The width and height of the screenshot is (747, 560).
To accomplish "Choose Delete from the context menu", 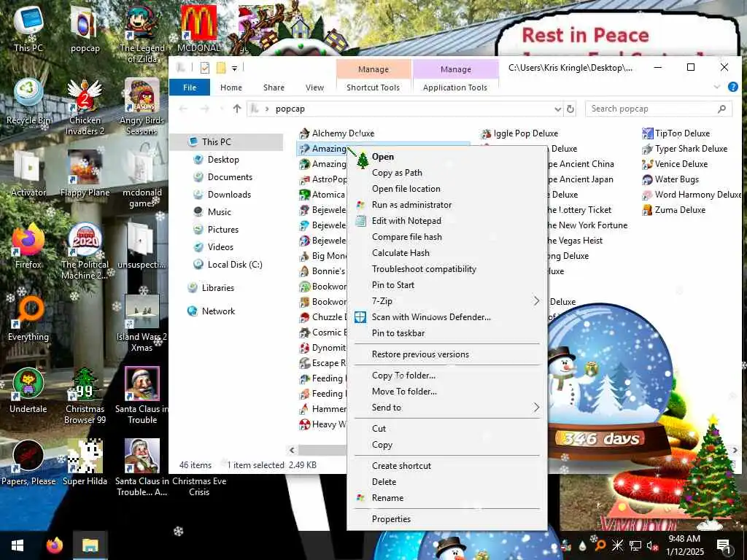I will (x=447, y=482).
